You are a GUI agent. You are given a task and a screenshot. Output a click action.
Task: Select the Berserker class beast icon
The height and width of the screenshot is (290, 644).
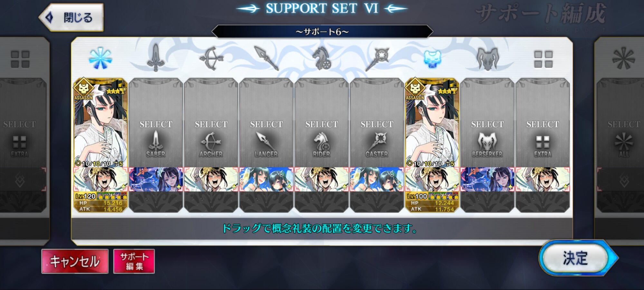coord(487,59)
